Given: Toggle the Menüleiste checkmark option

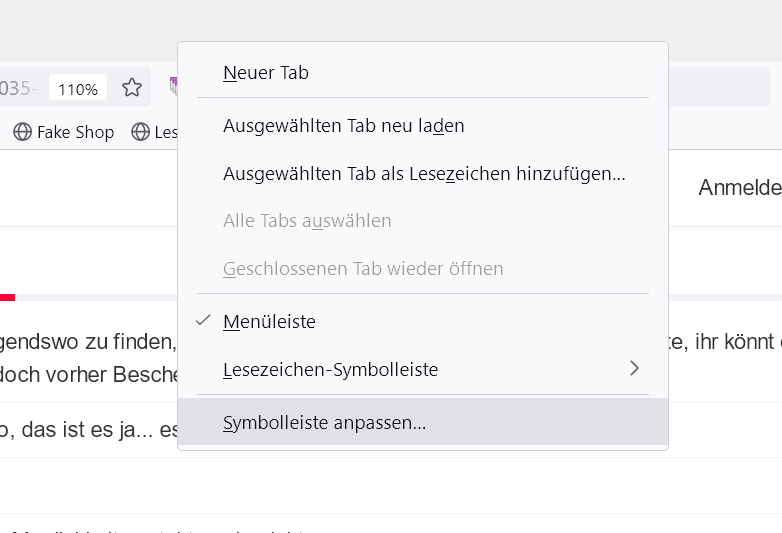Looking at the screenshot, I should coord(269,322).
